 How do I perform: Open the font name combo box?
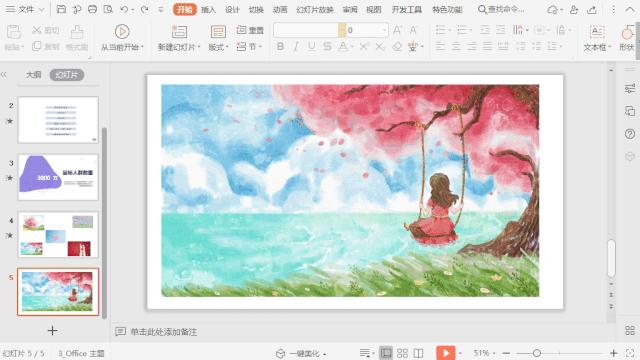pyautogui.click(x=306, y=30)
